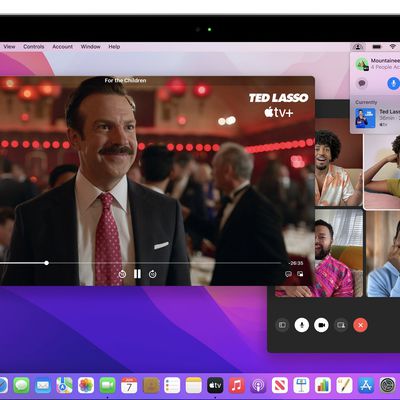The width and height of the screenshot is (400, 400).
Task: Click the battery icon in the menu bar
Action: [377, 47]
